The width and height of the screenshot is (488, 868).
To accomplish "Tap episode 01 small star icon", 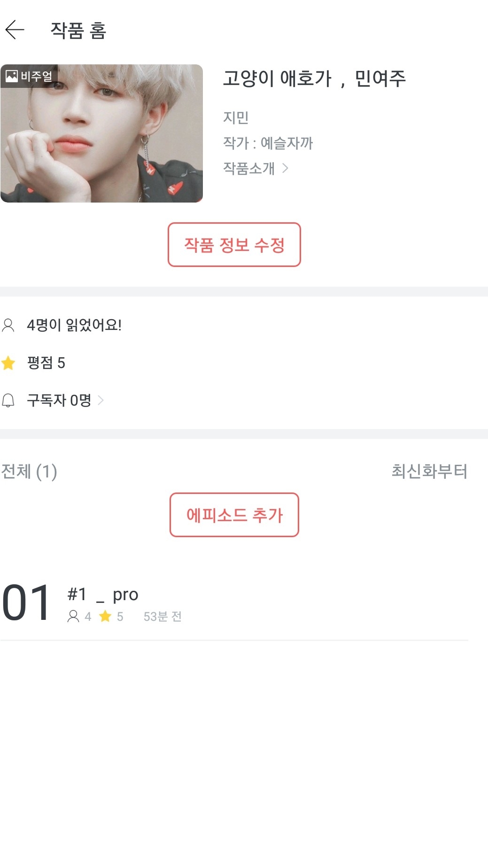I will (x=105, y=616).
